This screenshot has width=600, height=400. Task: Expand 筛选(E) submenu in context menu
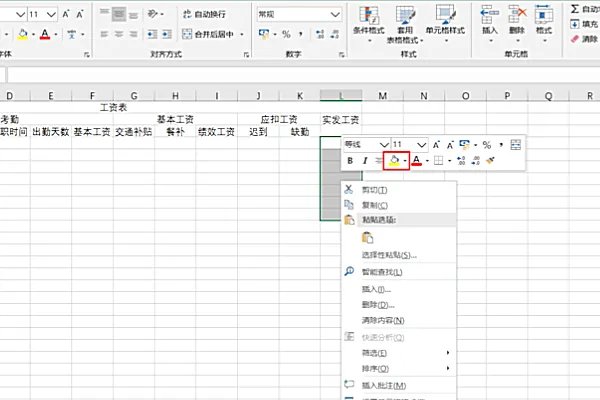399,353
